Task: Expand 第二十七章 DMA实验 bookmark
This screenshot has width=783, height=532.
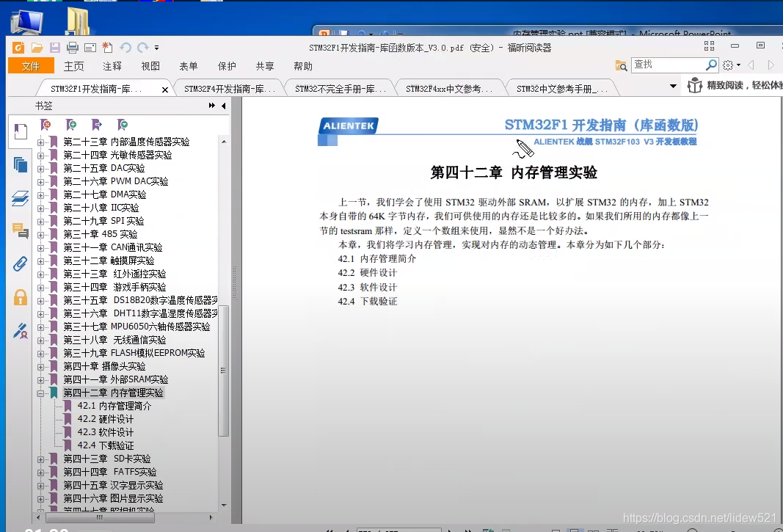Action: point(41,195)
